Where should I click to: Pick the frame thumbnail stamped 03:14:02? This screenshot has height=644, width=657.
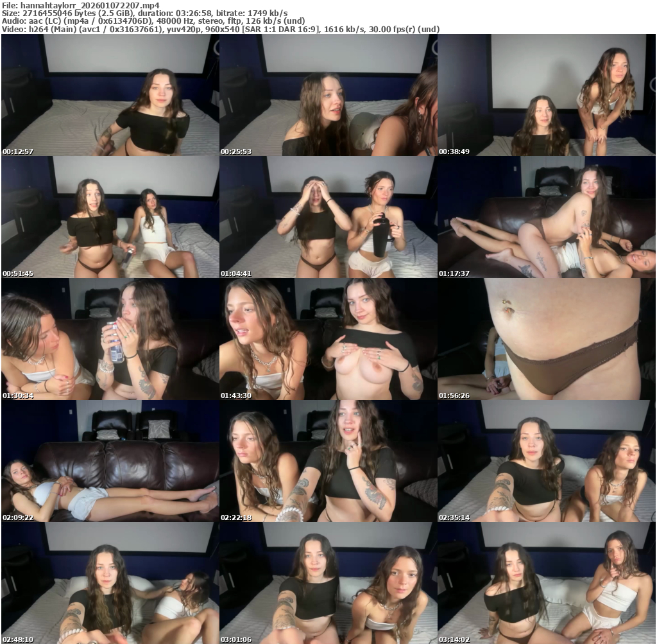click(x=547, y=583)
